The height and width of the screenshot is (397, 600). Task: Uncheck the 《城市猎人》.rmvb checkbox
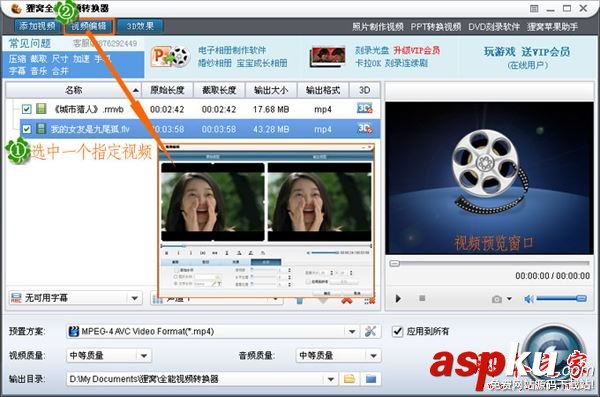tap(26, 109)
